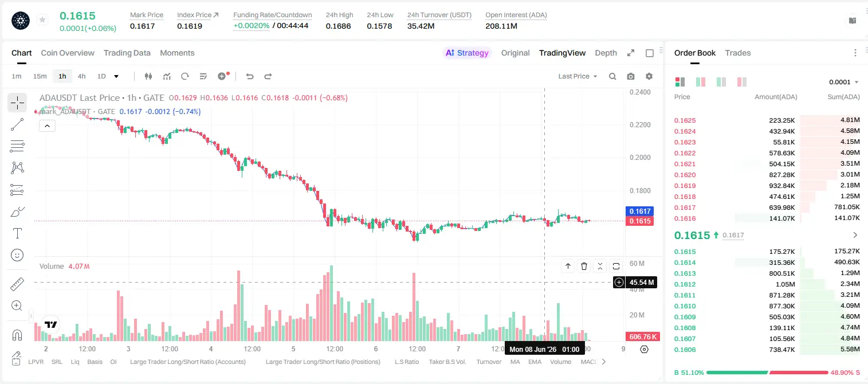Open the time interval dropdown arrow
The width and height of the screenshot is (868, 384).
(x=116, y=76)
